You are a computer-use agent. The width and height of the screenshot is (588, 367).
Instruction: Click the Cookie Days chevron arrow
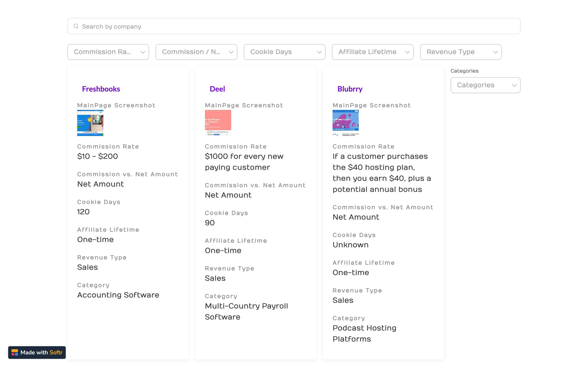(x=319, y=52)
